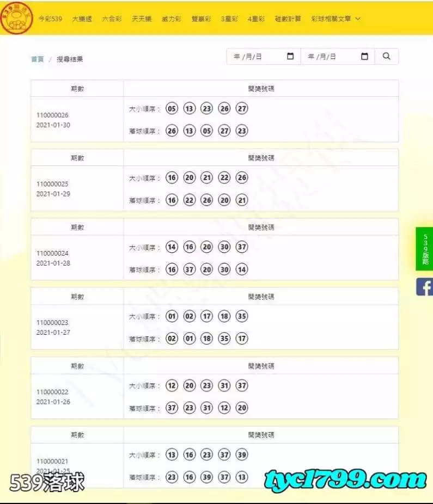
Task: Click ball 17 in 110000023 落球順序 row
Action: coord(242,339)
